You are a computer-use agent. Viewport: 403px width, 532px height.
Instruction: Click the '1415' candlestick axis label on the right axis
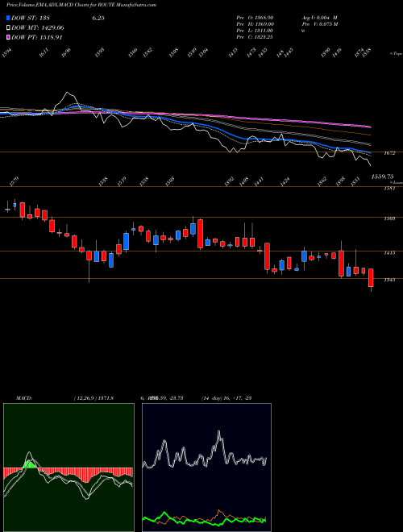tap(389, 253)
